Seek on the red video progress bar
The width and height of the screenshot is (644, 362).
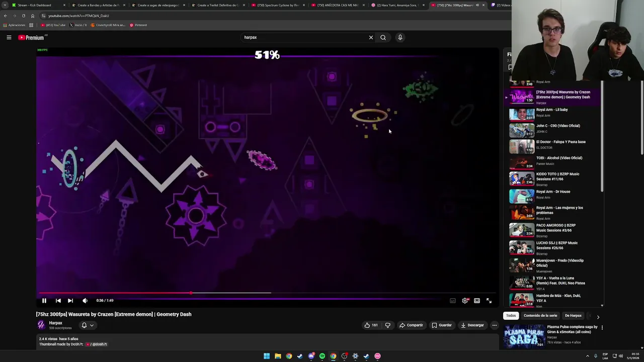(268, 293)
